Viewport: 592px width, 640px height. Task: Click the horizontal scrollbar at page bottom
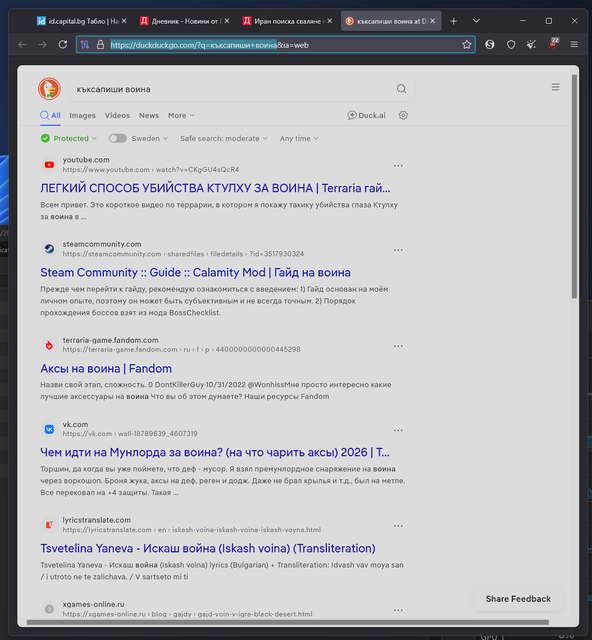click(x=287, y=622)
